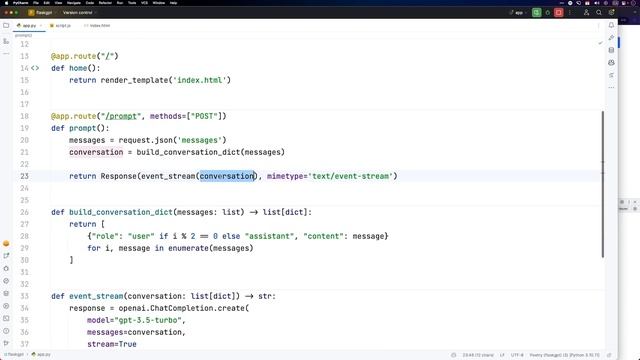This screenshot has width=640, height=360.
Task: Open the Refactor menu
Action: point(105,3)
